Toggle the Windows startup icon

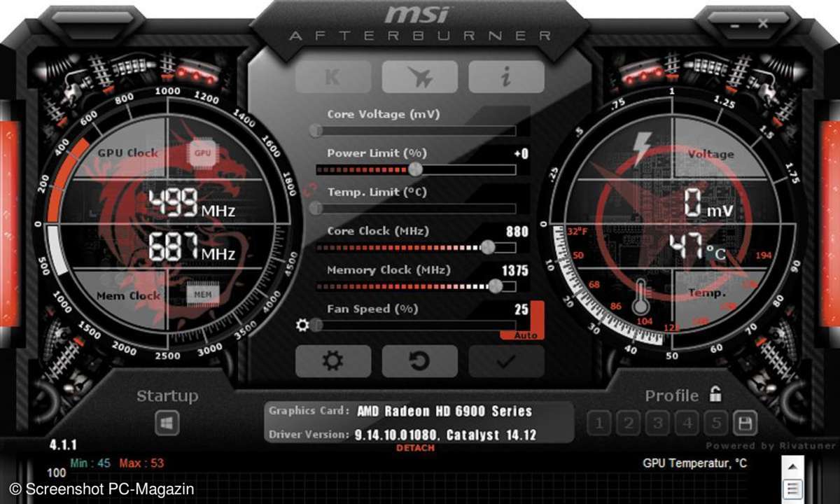point(167,423)
